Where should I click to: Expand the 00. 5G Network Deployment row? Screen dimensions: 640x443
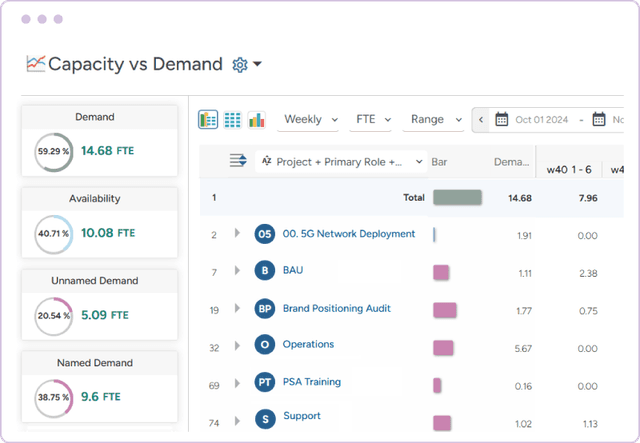pyautogui.click(x=238, y=234)
